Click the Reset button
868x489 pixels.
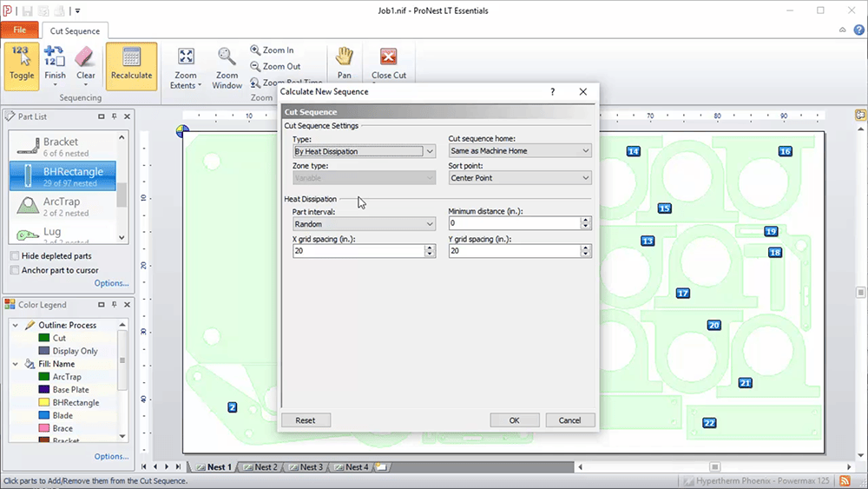pyautogui.click(x=306, y=420)
